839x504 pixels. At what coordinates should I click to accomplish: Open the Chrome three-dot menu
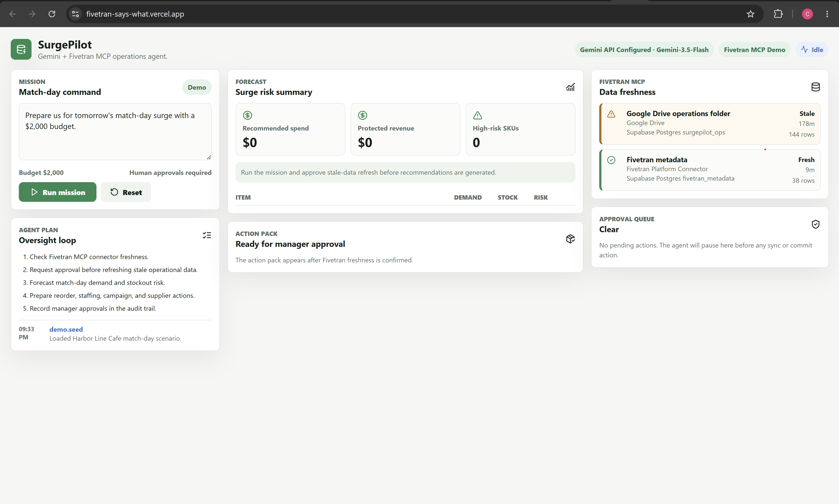click(x=827, y=14)
